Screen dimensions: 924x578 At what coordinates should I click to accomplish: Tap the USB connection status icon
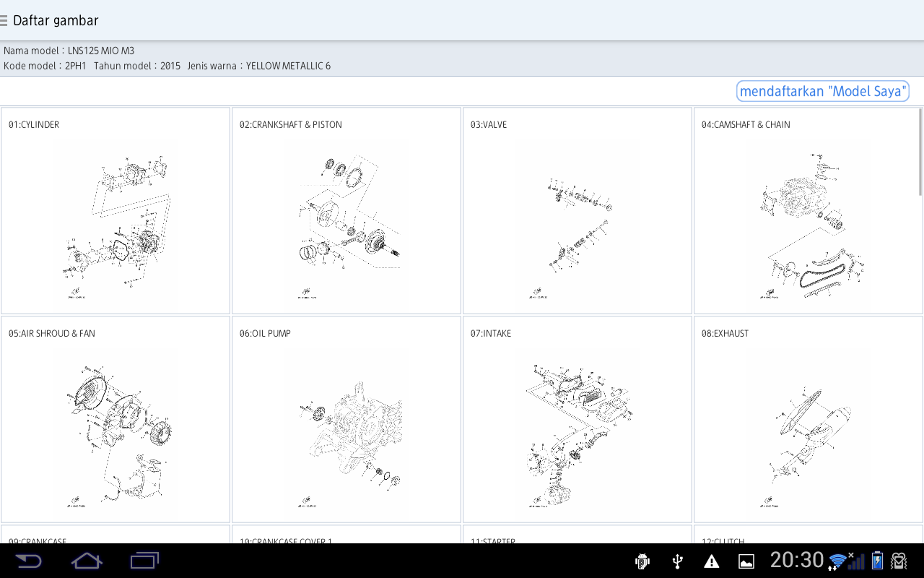click(677, 561)
